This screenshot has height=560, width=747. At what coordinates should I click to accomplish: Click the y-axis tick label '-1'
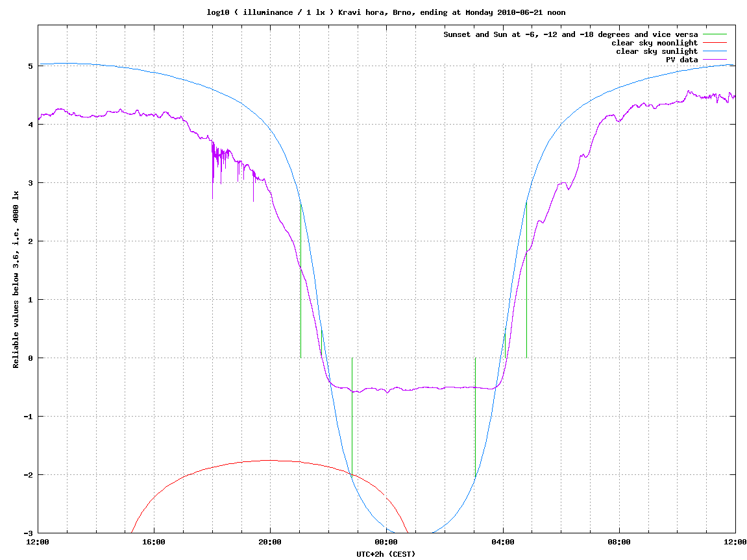coord(29,417)
